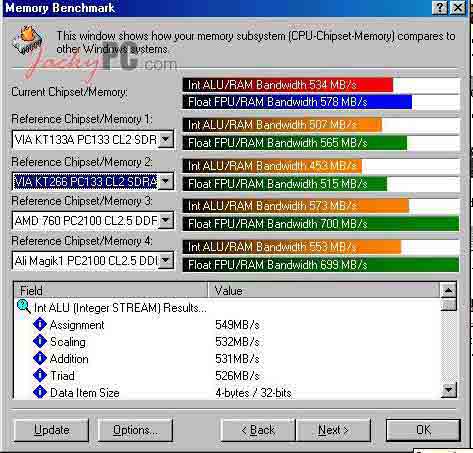
Task: Open the Reference Chipset/Memory 1 dropdown arrow
Action: pos(166,140)
